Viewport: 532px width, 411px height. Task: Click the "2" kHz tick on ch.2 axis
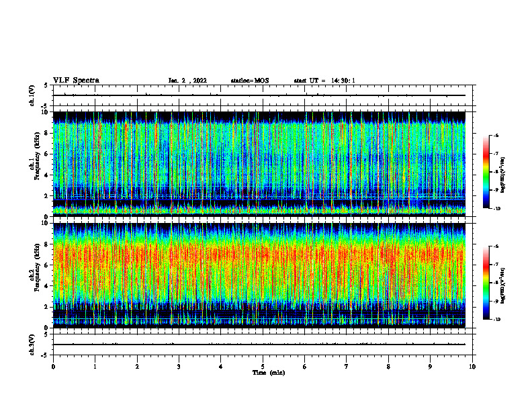(46, 307)
